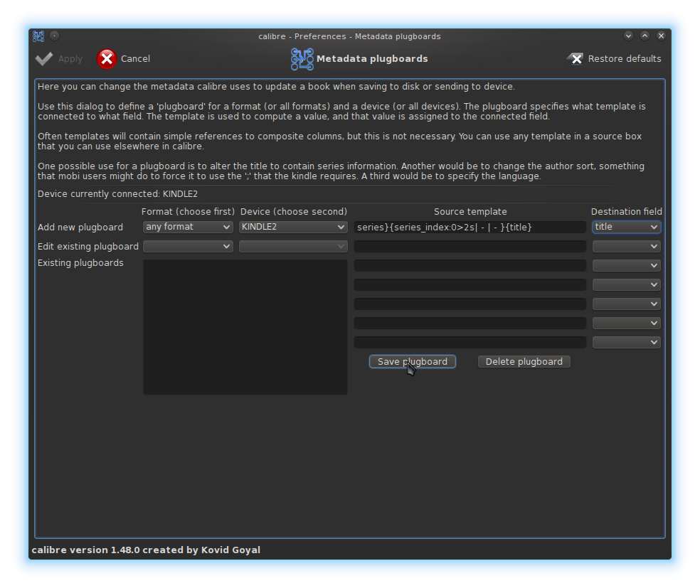The height and width of the screenshot is (588, 700).
Task: Close the Preferences window
Action: tap(661, 36)
